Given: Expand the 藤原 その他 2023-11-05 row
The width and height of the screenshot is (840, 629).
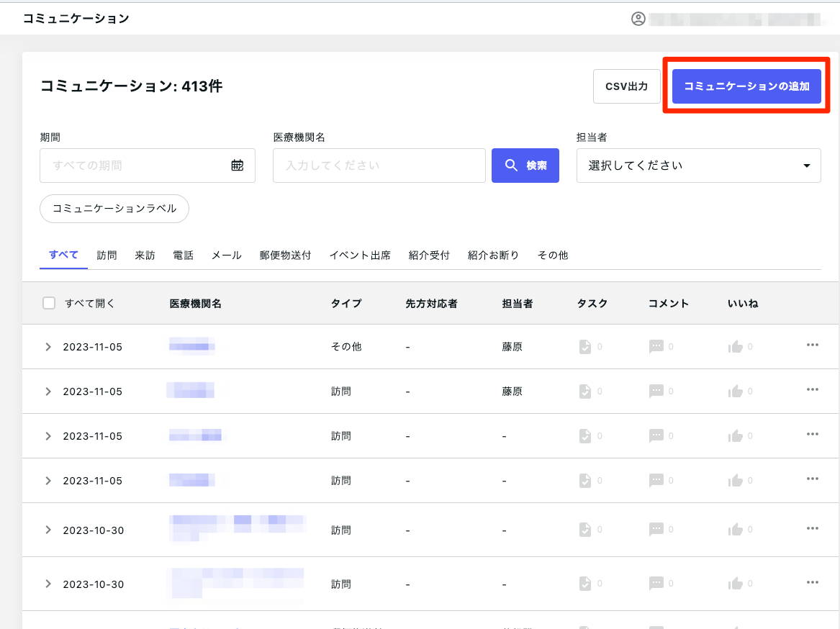Looking at the screenshot, I should tap(48, 347).
